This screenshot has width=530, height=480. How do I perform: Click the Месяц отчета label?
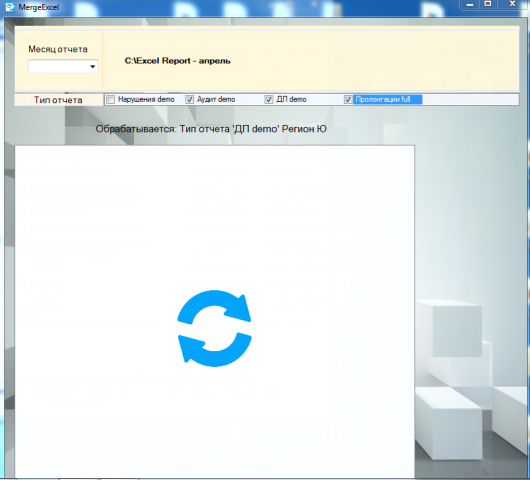[58, 49]
